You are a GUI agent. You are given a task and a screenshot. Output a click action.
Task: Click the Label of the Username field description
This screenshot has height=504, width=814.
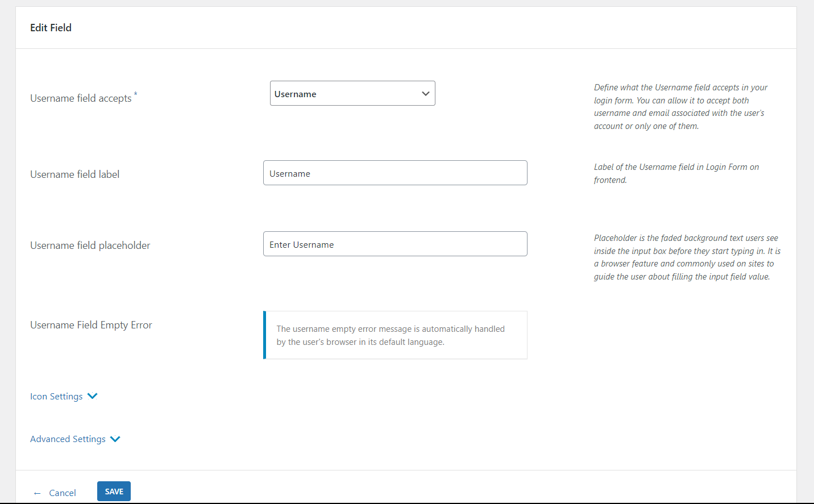click(x=676, y=173)
